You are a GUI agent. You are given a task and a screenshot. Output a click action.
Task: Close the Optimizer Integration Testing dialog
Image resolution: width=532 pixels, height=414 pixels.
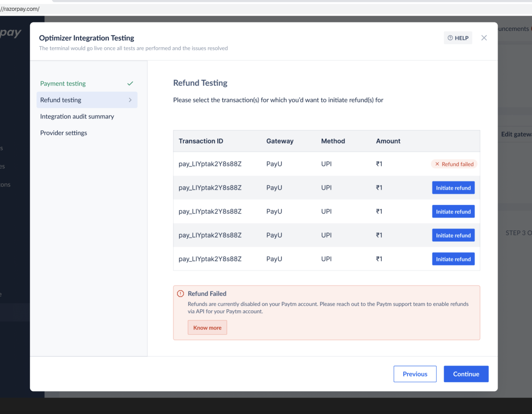click(484, 38)
